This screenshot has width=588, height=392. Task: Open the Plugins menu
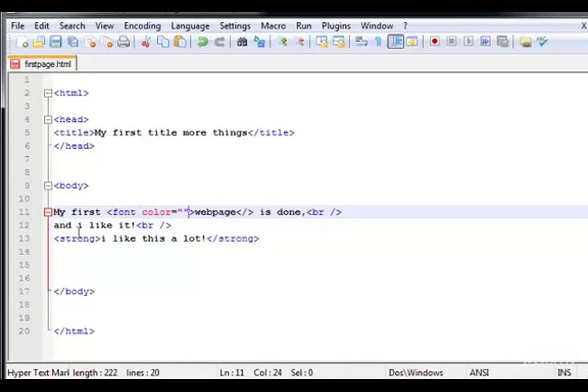coord(336,26)
